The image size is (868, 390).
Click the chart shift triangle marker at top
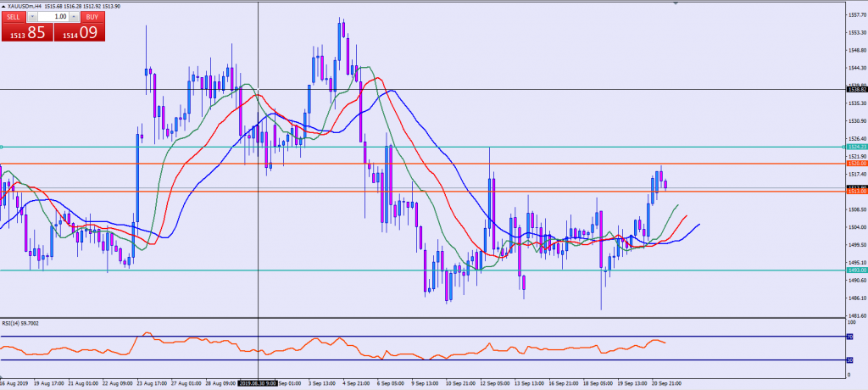pyautogui.click(x=675, y=3)
